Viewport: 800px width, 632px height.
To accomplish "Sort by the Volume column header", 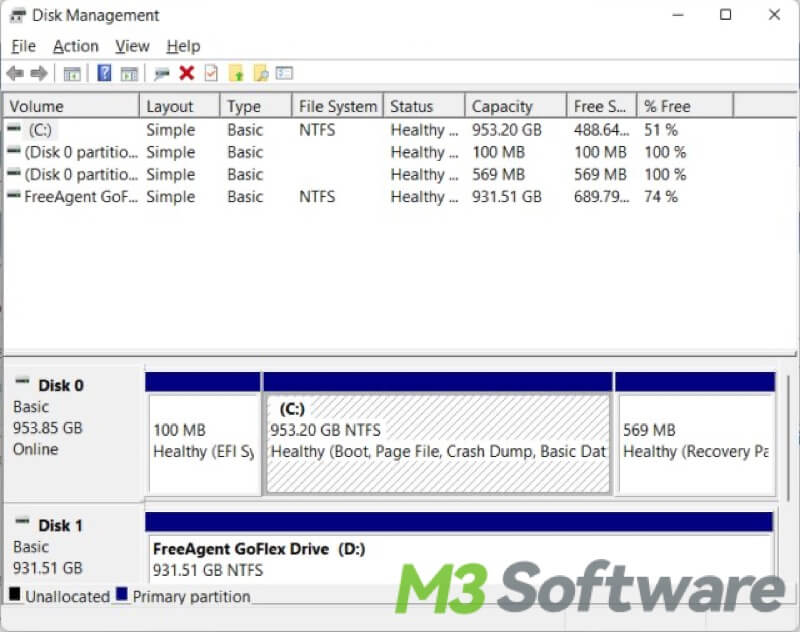I will [x=71, y=106].
